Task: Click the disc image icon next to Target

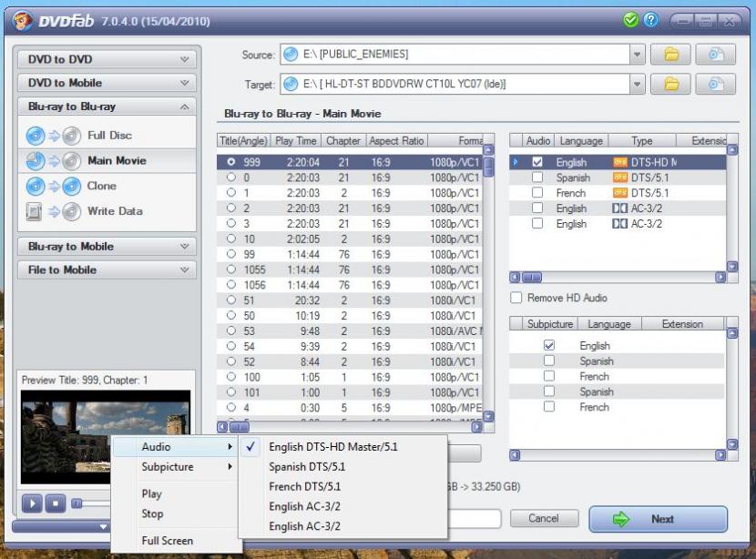Action: click(x=716, y=85)
